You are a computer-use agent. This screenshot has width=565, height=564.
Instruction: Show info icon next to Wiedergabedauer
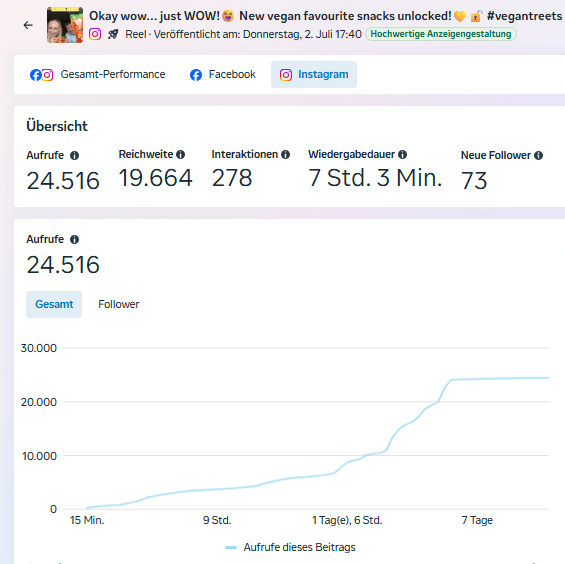[402, 155]
